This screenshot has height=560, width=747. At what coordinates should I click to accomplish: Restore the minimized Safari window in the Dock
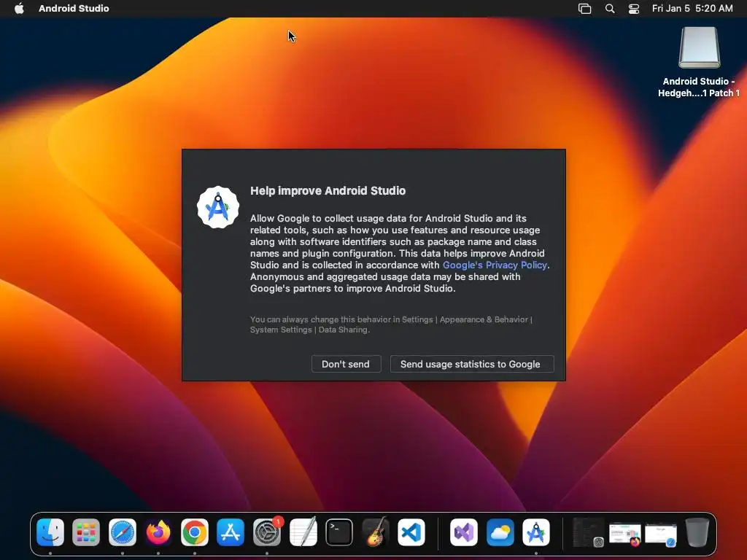661,534
